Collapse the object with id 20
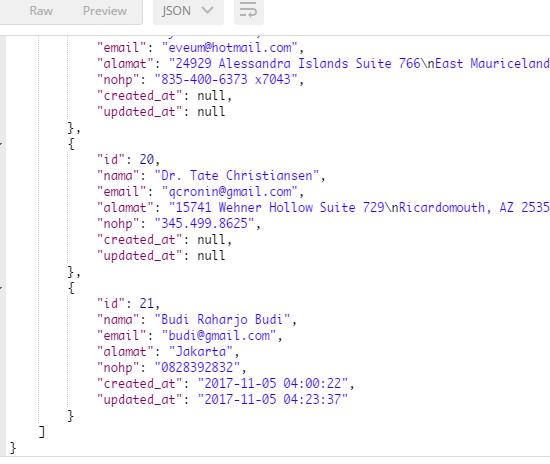This screenshot has width=550, height=464. [1, 144]
